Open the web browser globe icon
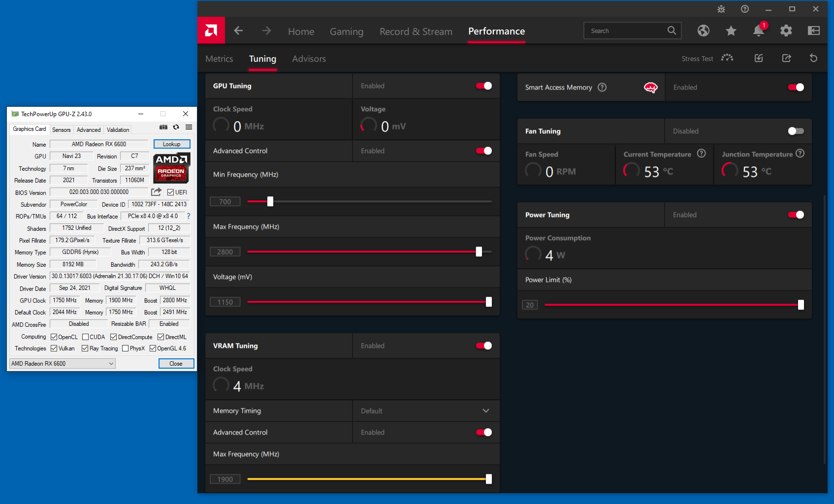834x504 pixels. coord(704,31)
